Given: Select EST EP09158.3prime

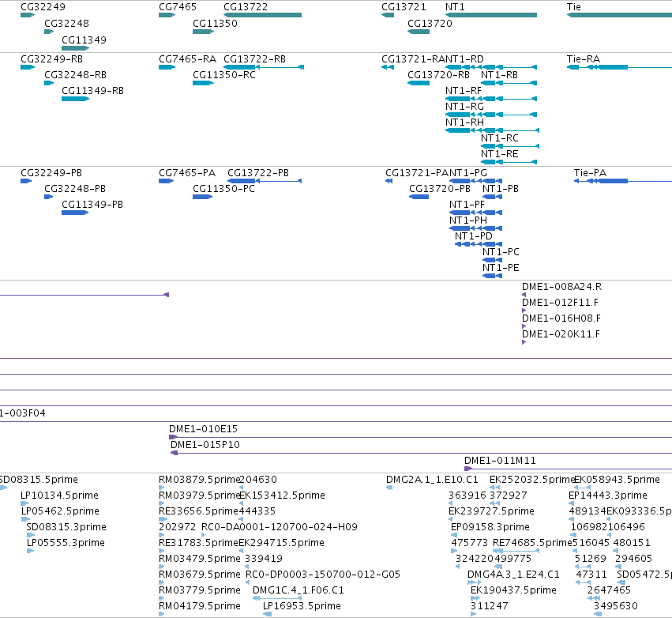Looking at the screenshot, I should (x=490, y=527).
